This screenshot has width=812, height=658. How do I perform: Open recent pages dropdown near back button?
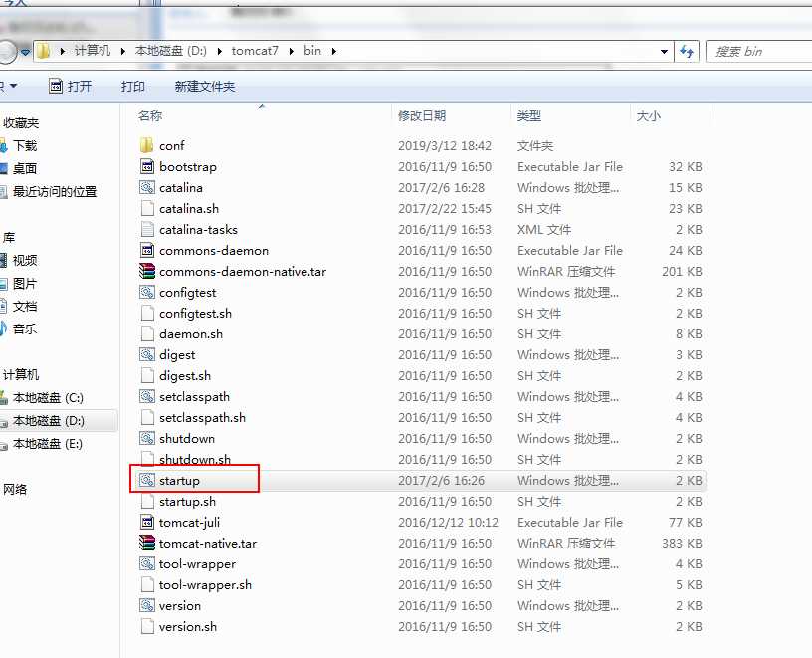pyautogui.click(x=25, y=52)
